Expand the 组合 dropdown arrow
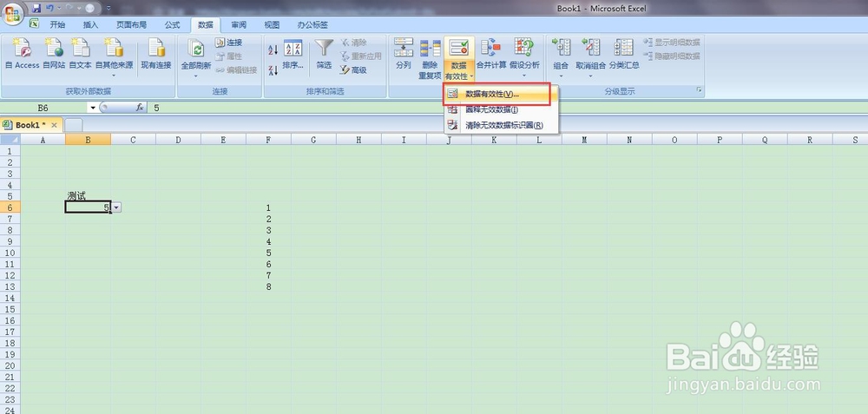868x414 pixels. coord(561,76)
